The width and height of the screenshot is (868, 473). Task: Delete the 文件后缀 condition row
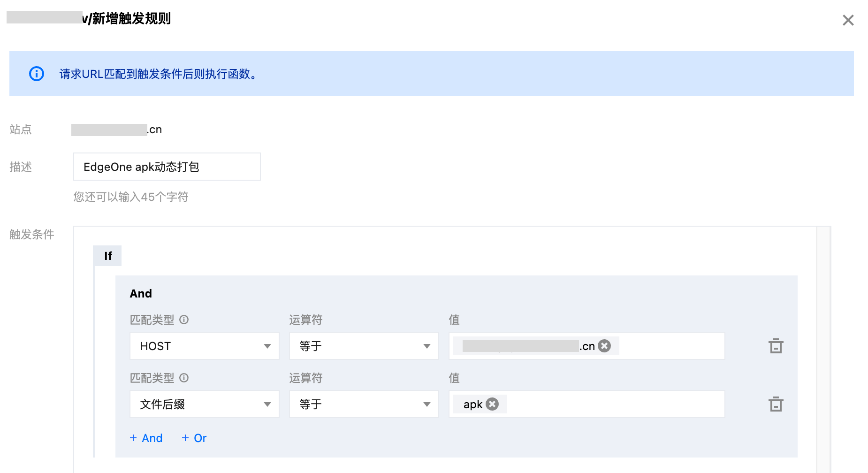click(776, 404)
